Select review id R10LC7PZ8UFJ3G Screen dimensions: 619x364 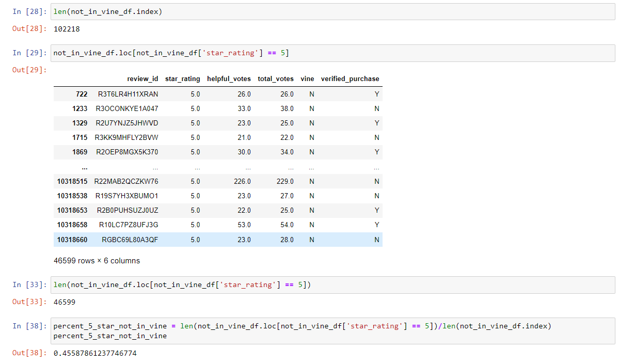tap(129, 225)
